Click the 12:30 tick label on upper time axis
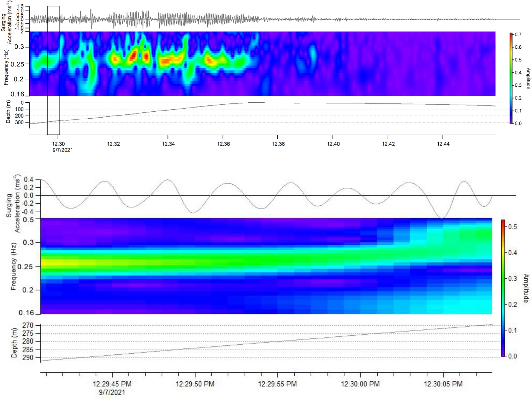The height and width of the screenshot is (400, 532). (58, 144)
